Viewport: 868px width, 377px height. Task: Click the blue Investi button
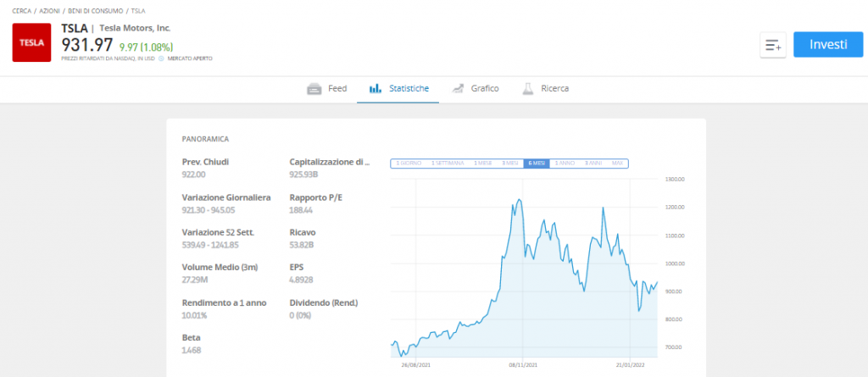(x=828, y=44)
